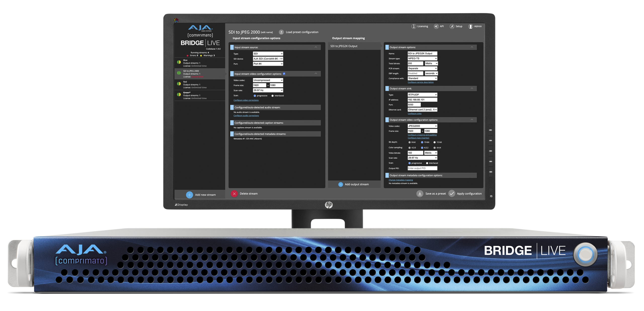Click the Save as a preset download icon
Image resolution: width=644 pixels, height=311 pixels.
(x=420, y=194)
